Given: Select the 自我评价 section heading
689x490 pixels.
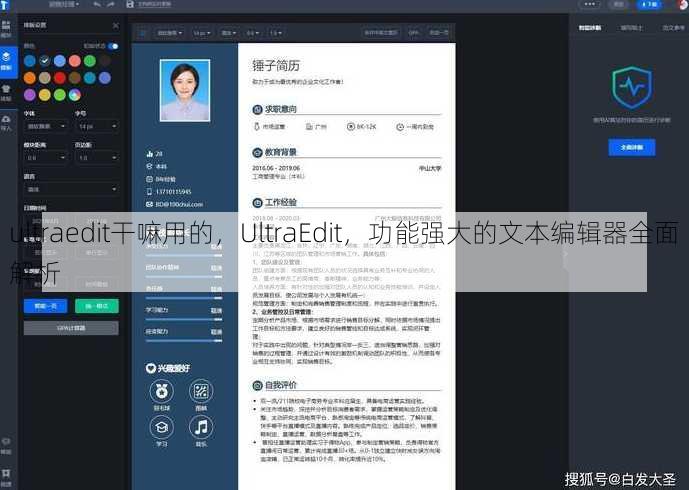Looking at the screenshot, I should 280,385.
